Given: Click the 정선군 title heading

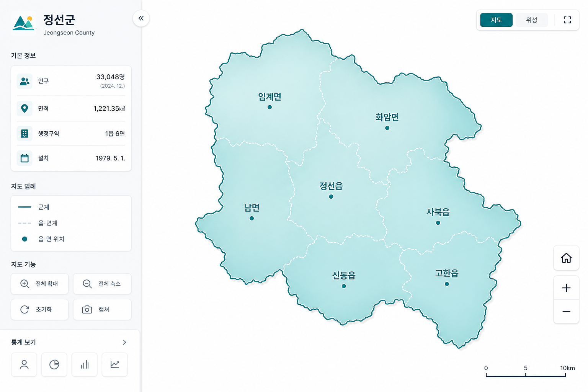Looking at the screenshot, I should 59,20.
